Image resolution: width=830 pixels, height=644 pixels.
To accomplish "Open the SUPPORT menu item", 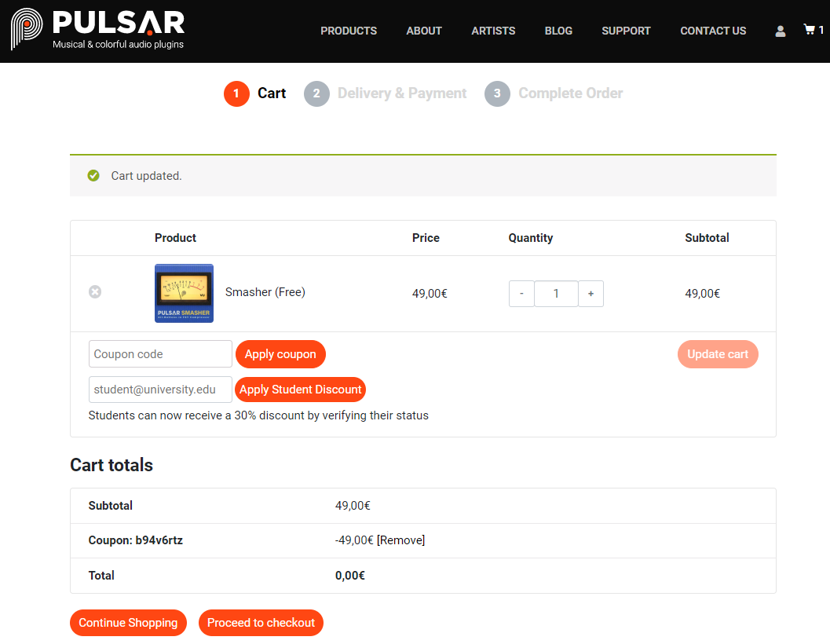I will 626,31.
